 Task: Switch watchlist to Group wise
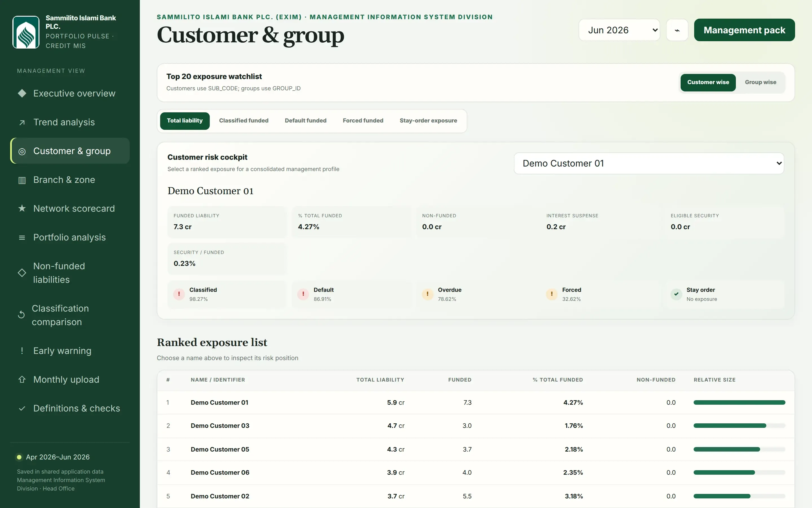[760, 82]
